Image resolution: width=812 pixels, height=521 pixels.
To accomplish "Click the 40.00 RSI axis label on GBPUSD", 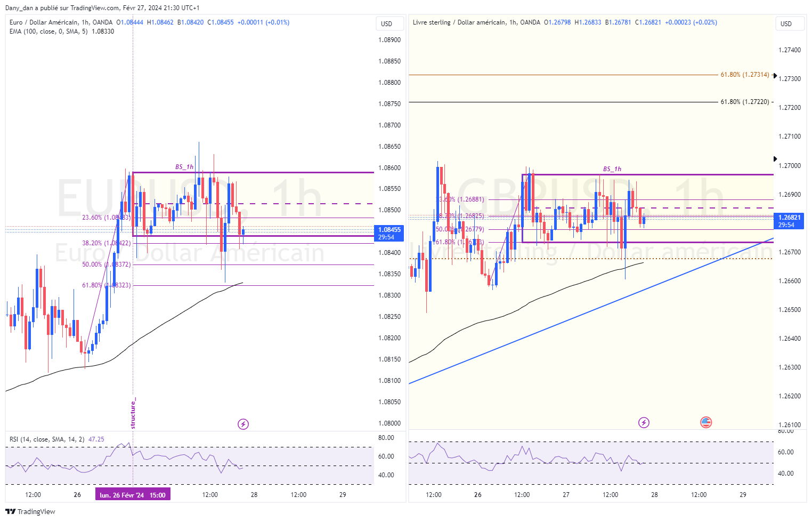I will [x=786, y=474].
